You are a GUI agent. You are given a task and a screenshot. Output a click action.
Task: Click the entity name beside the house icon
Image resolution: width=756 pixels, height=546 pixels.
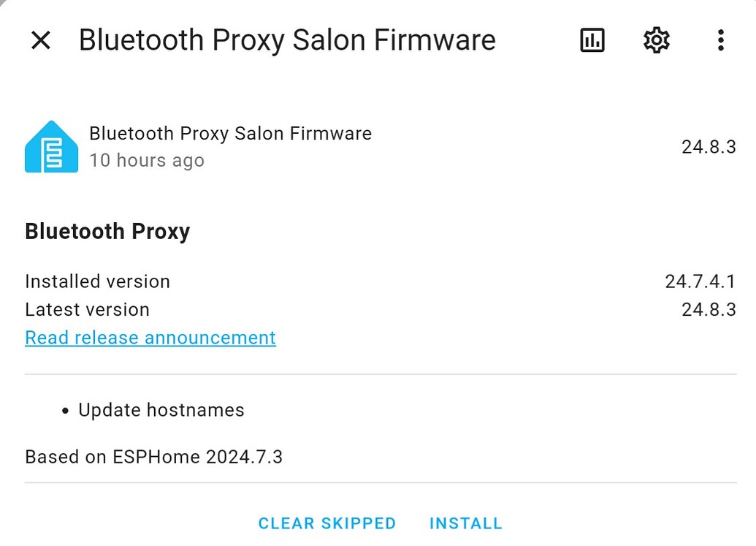230,134
